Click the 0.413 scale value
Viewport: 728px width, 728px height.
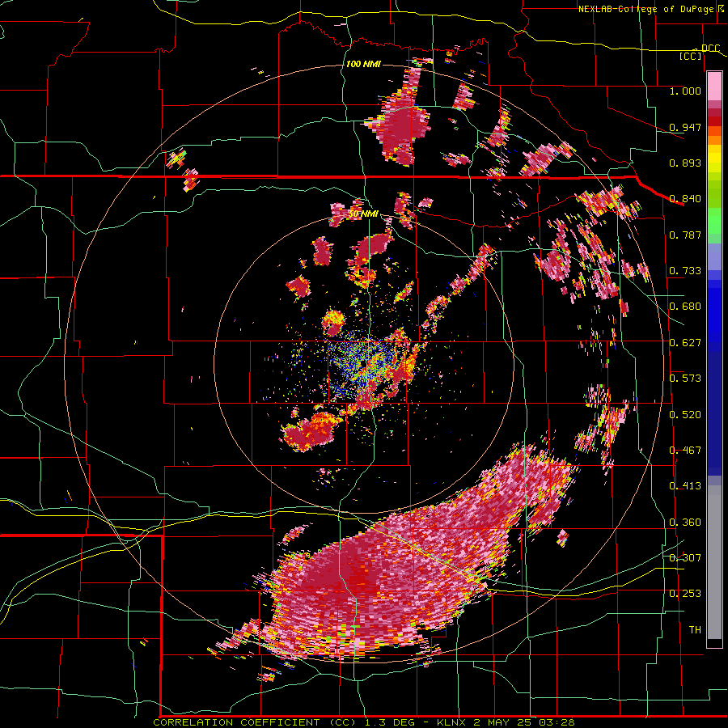pos(685,486)
